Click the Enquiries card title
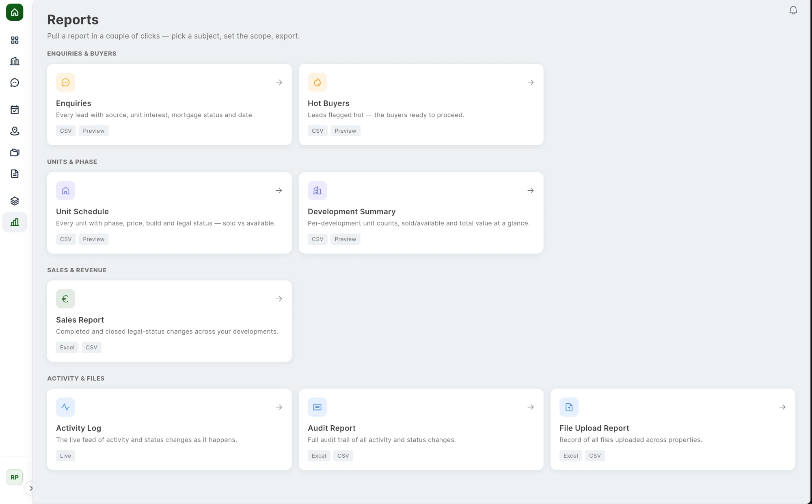812x504 pixels. 73,103
